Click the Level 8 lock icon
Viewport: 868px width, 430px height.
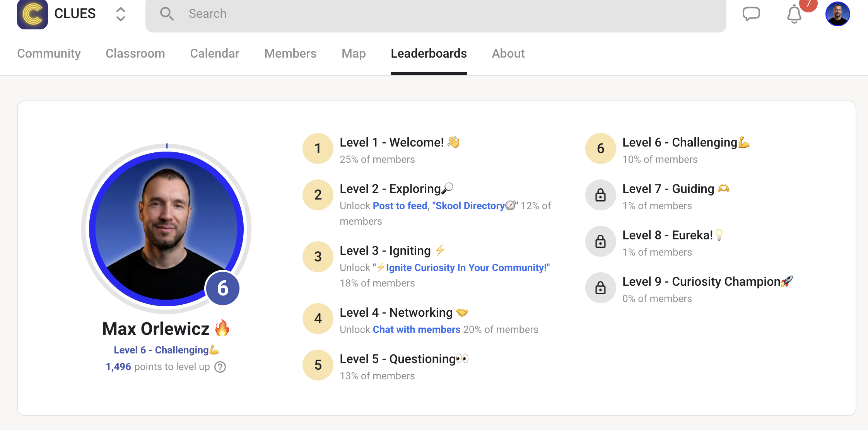[600, 241]
